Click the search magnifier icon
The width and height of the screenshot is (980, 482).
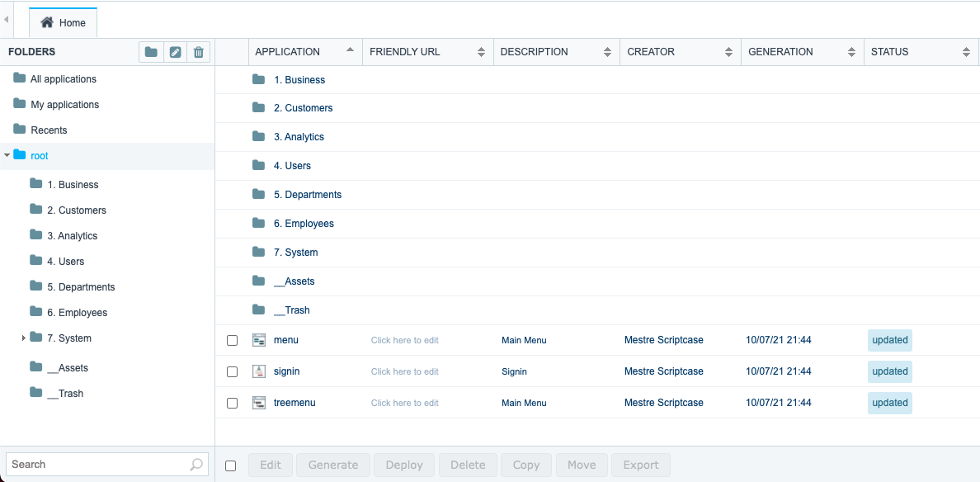click(x=196, y=465)
